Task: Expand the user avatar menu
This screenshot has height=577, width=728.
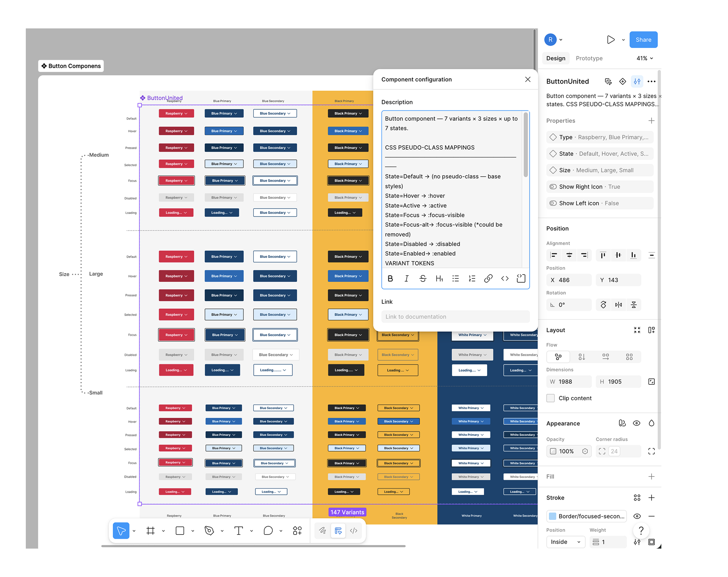Action: click(x=553, y=40)
